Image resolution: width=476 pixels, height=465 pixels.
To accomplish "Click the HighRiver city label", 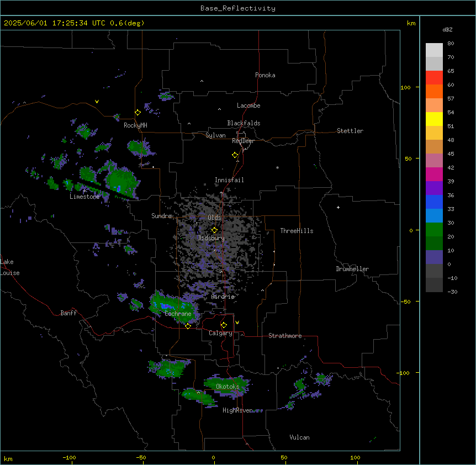I will pos(237,410).
